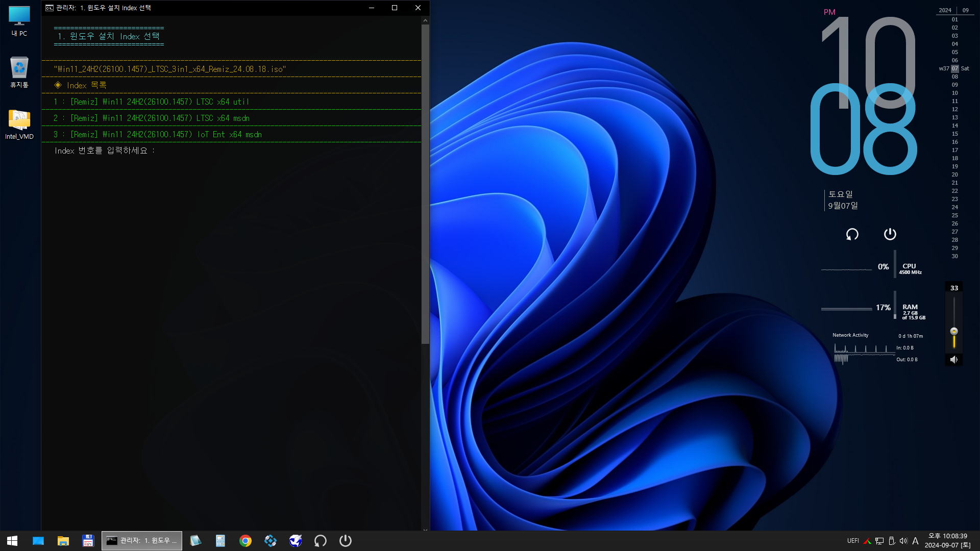Click the volume value 33 label
The image size is (980, 551).
954,288
